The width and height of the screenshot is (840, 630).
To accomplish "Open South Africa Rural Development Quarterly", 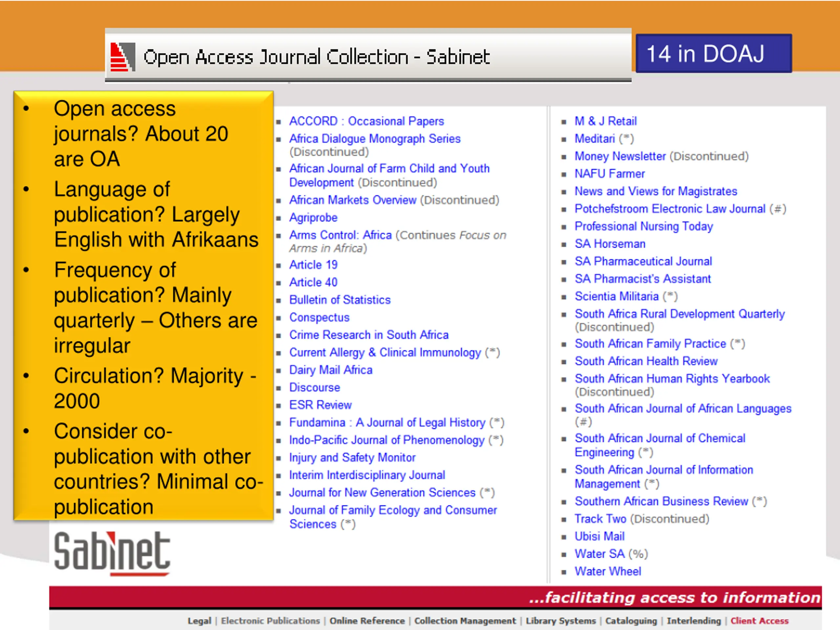I will [680, 314].
